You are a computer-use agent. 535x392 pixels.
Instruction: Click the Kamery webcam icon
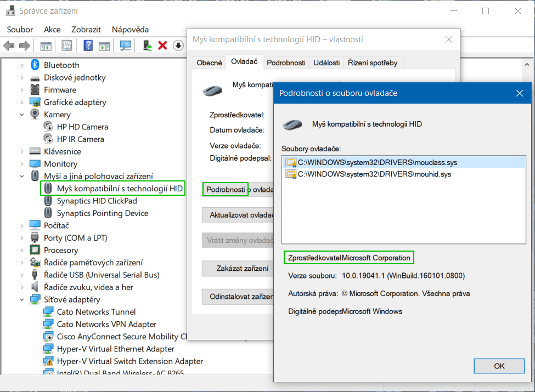point(35,114)
